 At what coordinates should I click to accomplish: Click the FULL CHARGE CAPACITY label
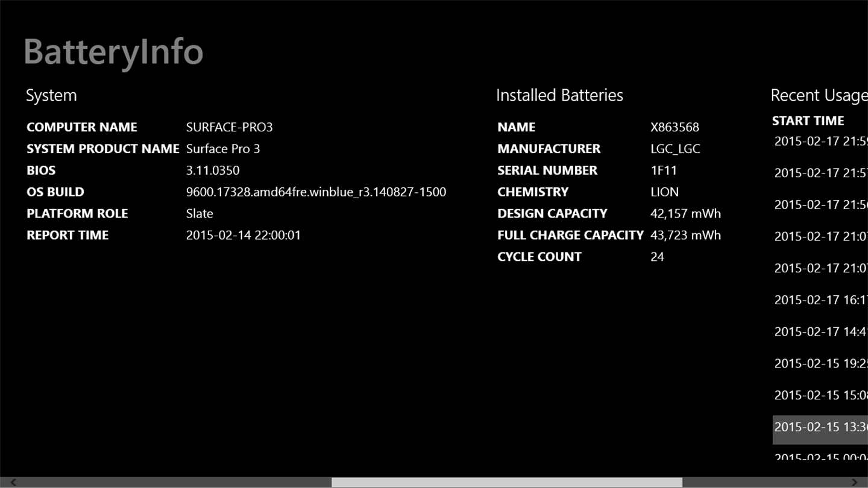tap(570, 236)
